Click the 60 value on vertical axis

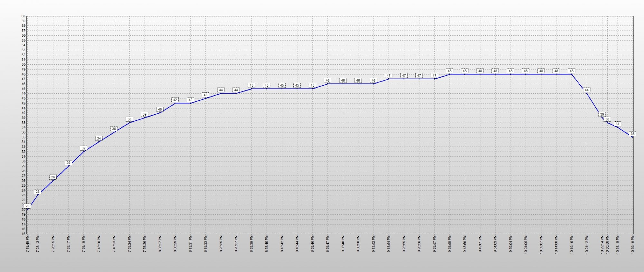click(x=23, y=16)
